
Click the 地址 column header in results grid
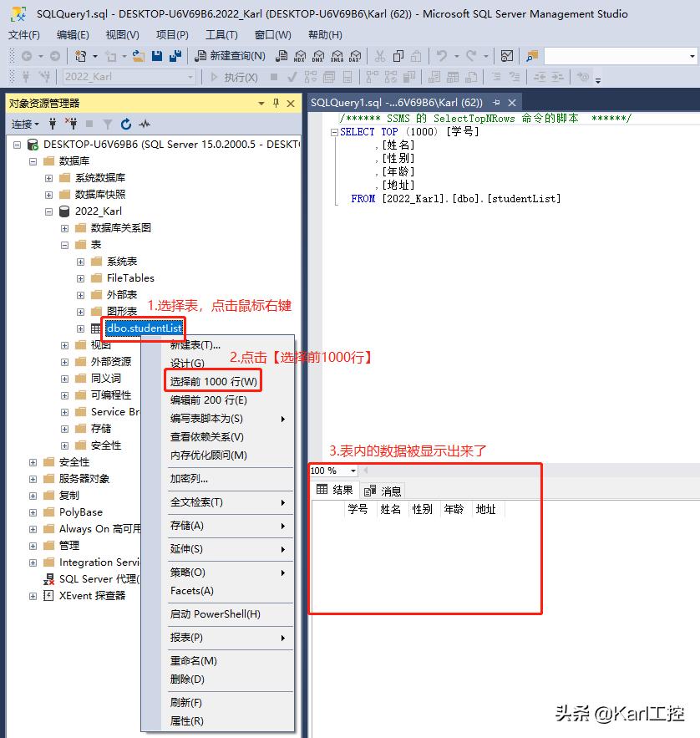click(486, 509)
